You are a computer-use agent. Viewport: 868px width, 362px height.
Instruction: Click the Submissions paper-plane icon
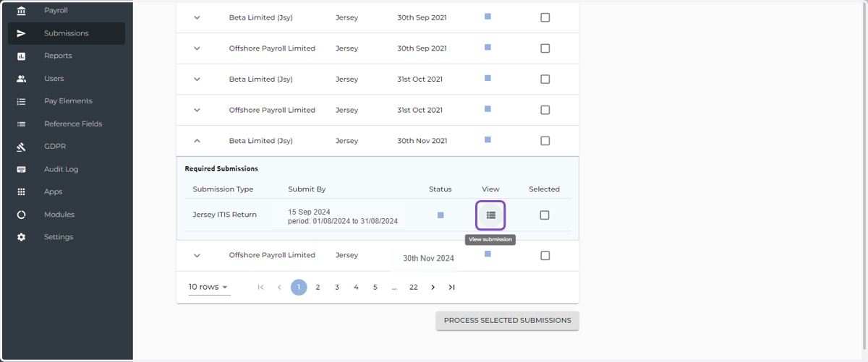21,33
